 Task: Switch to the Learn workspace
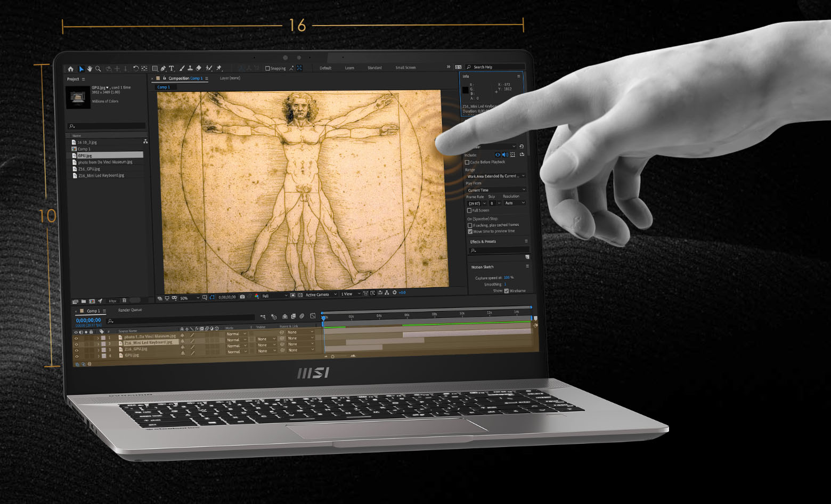tap(349, 68)
